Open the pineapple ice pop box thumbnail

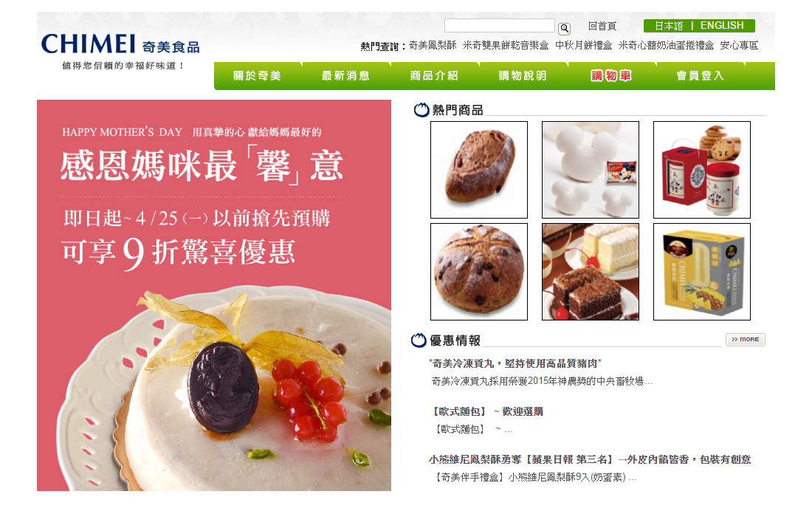[x=702, y=272]
